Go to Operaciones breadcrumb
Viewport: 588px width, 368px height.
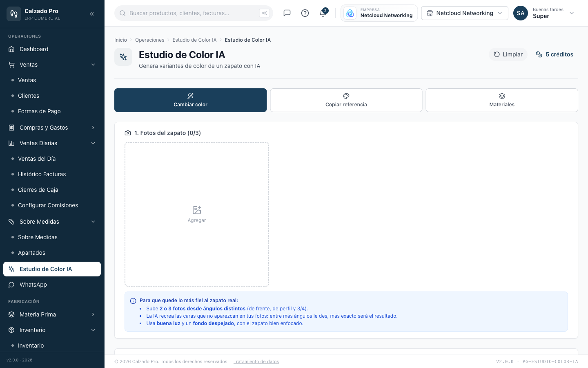(149, 40)
